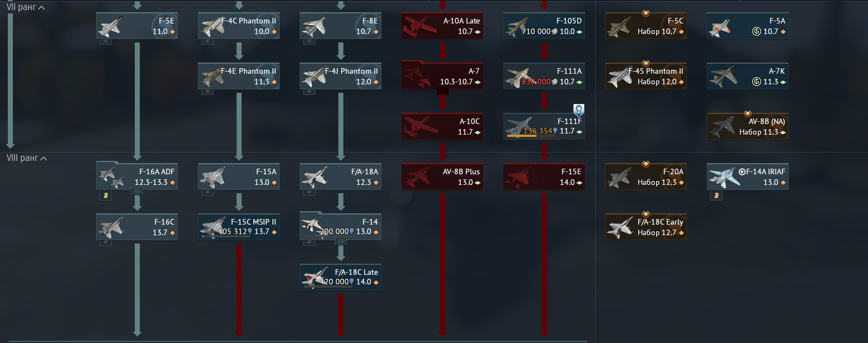Expand the F-14 vehicle group
The image size is (868, 343).
click(x=341, y=241)
